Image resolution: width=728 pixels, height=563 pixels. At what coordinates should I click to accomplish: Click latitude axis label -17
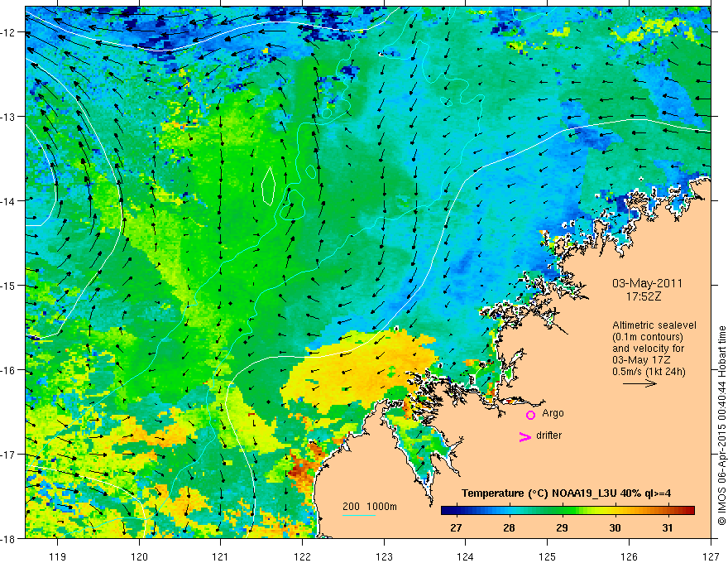pos(8,455)
